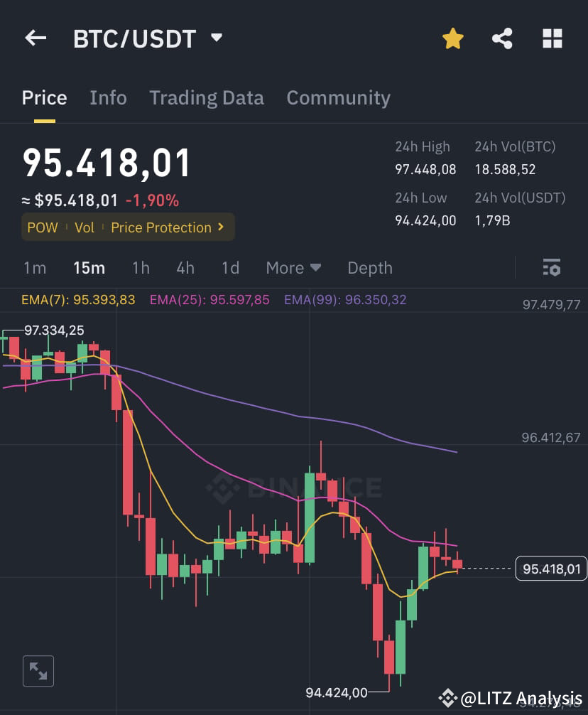Open the Depth view
The image size is (588, 715).
(x=369, y=268)
